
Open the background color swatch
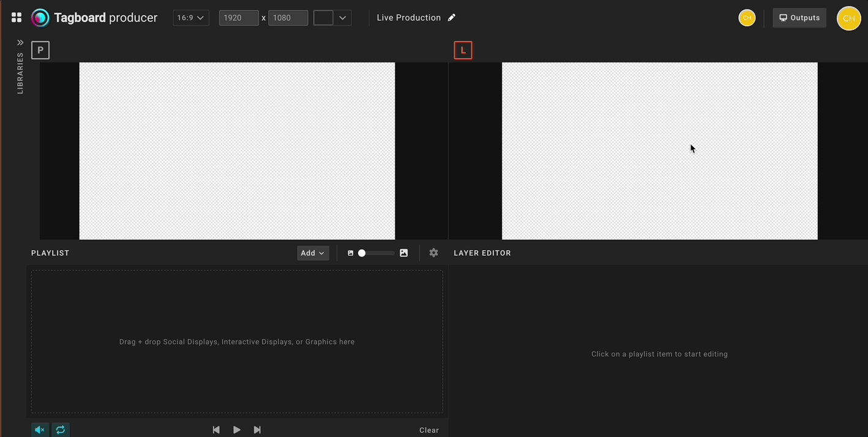point(323,18)
